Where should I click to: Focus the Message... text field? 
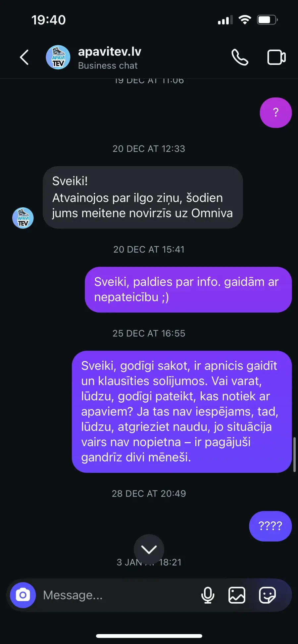coord(119,595)
